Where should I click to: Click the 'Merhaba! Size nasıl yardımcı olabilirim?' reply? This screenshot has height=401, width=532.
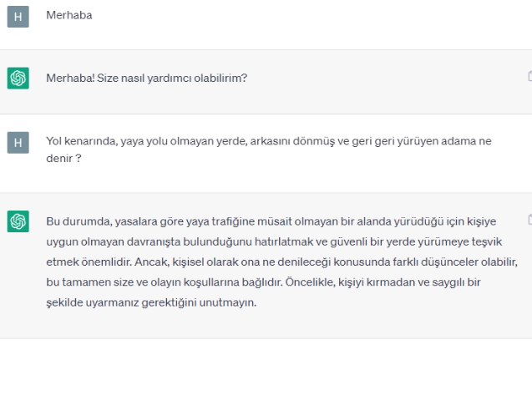point(147,78)
